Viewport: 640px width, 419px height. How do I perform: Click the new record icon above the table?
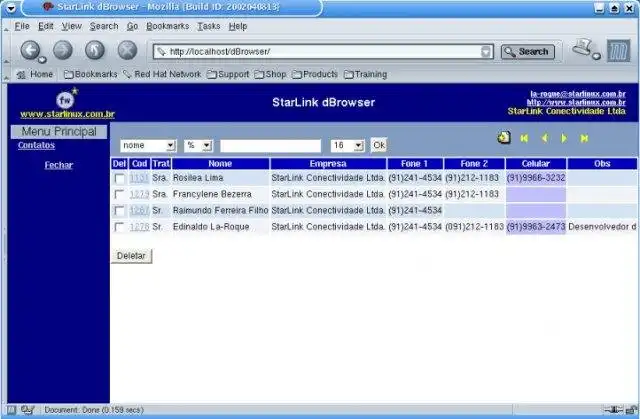click(504, 138)
